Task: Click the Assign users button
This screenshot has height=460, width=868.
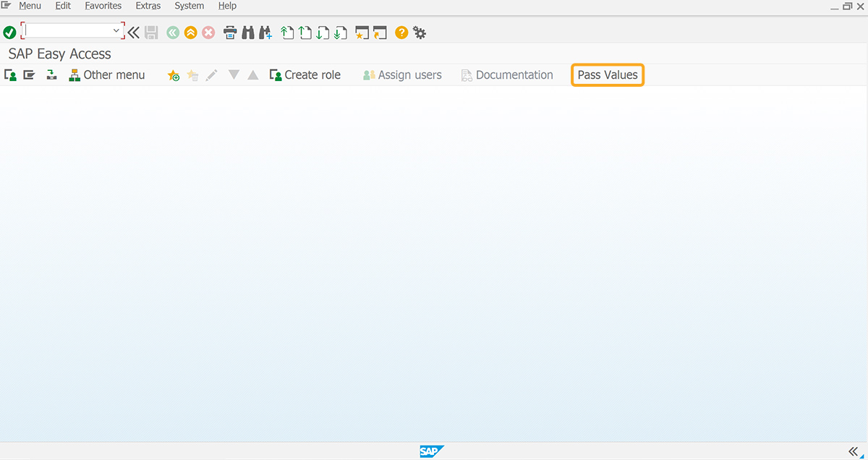Action: pyautogui.click(x=402, y=75)
